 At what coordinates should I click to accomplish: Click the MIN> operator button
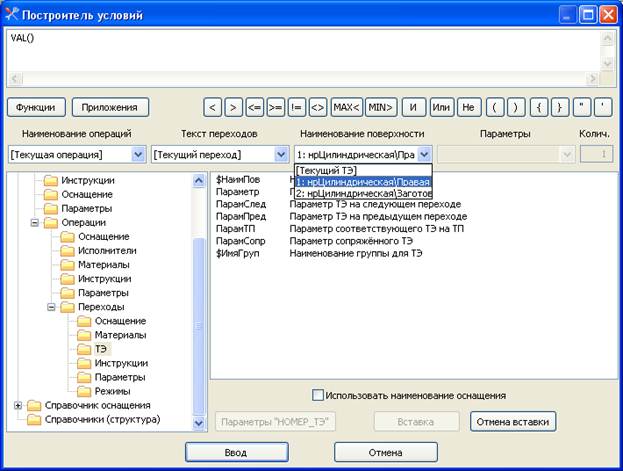[381, 107]
